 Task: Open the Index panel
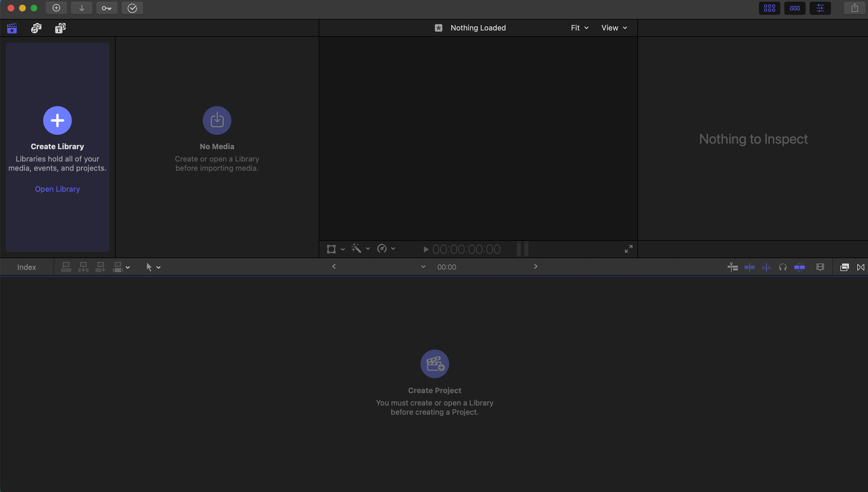click(27, 267)
